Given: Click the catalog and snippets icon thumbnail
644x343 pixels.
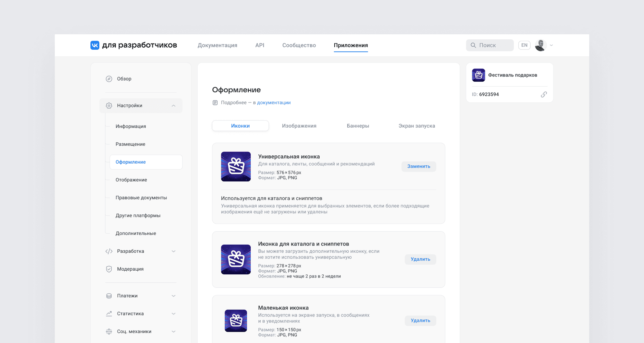Looking at the screenshot, I should click(x=236, y=259).
